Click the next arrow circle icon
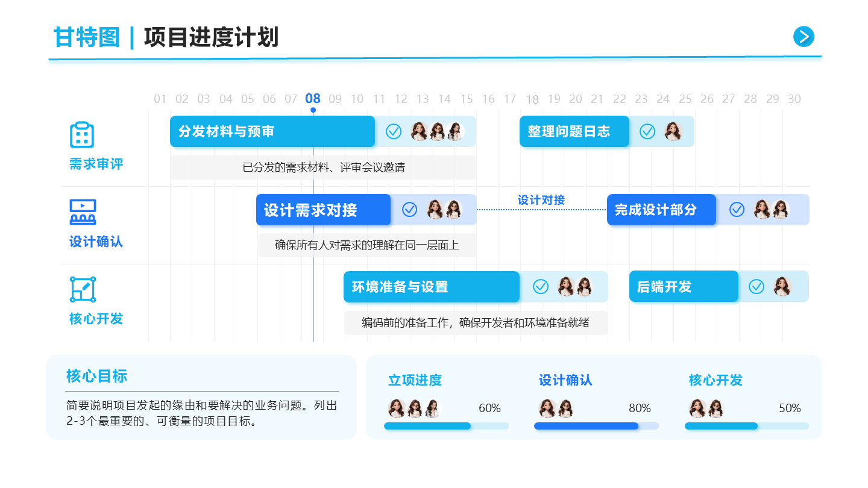The height and width of the screenshot is (488, 868). tap(804, 37)
